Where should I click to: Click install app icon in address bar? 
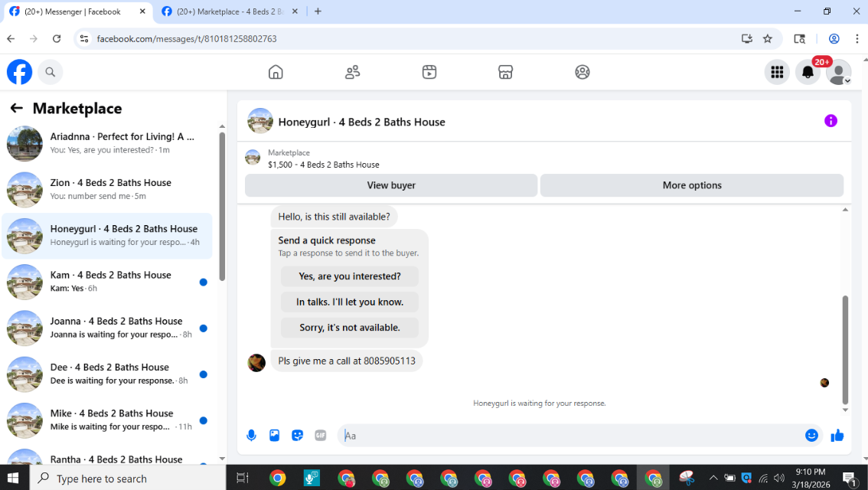click(x=747, y=39)
